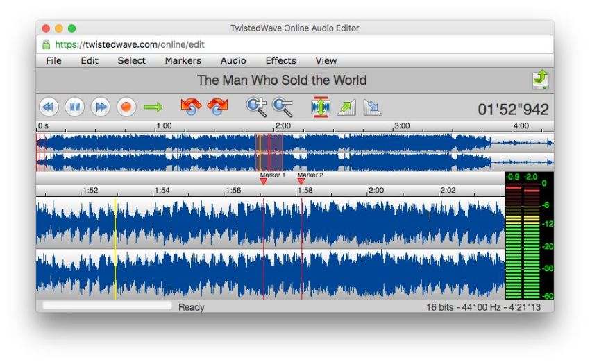Click the left channel level meter bar
The height and width of the screenshot is (364, 590).
click(513, 241)
